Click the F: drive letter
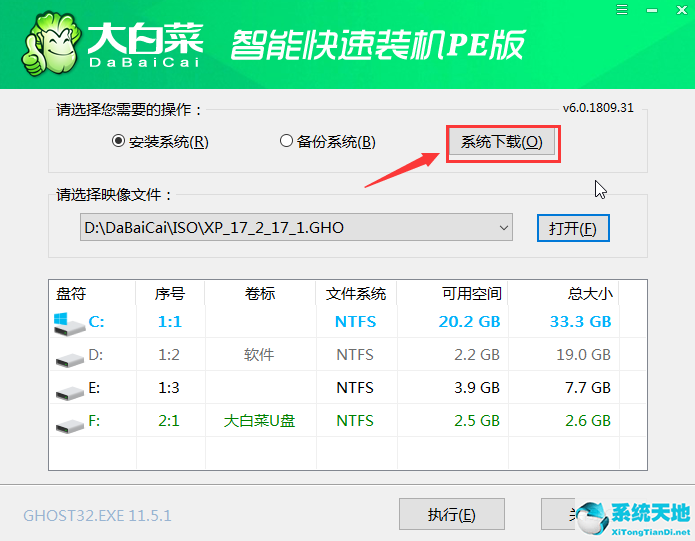Image resolution: width=695 pixels, height=541 pixels. point(94,420)
